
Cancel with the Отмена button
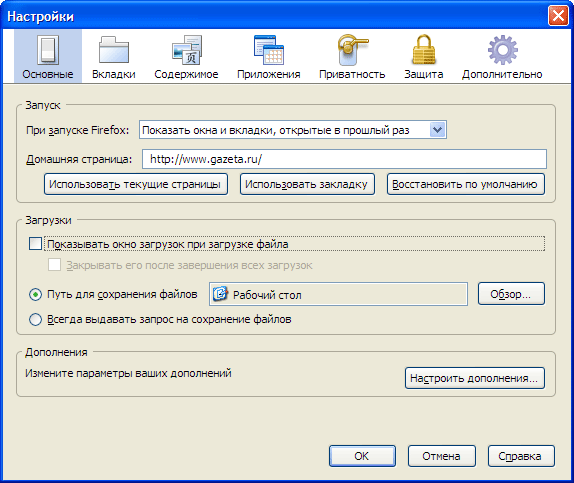pos(442,456)
